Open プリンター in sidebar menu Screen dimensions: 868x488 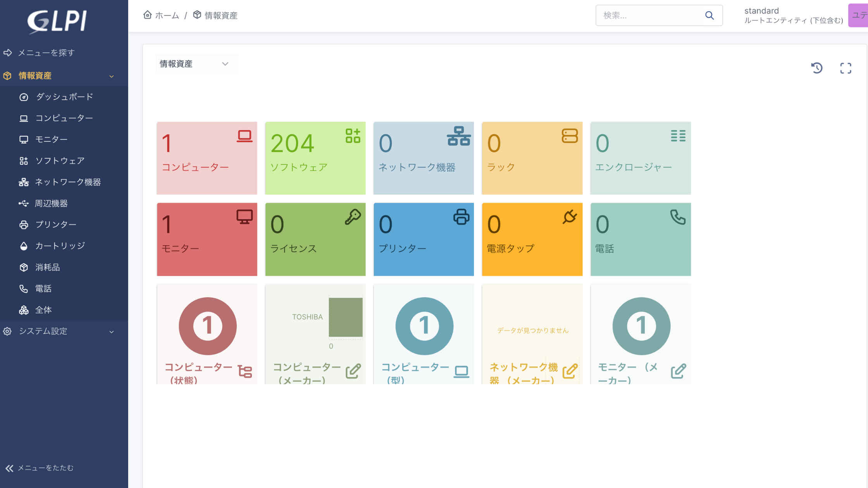pos(64,225)
